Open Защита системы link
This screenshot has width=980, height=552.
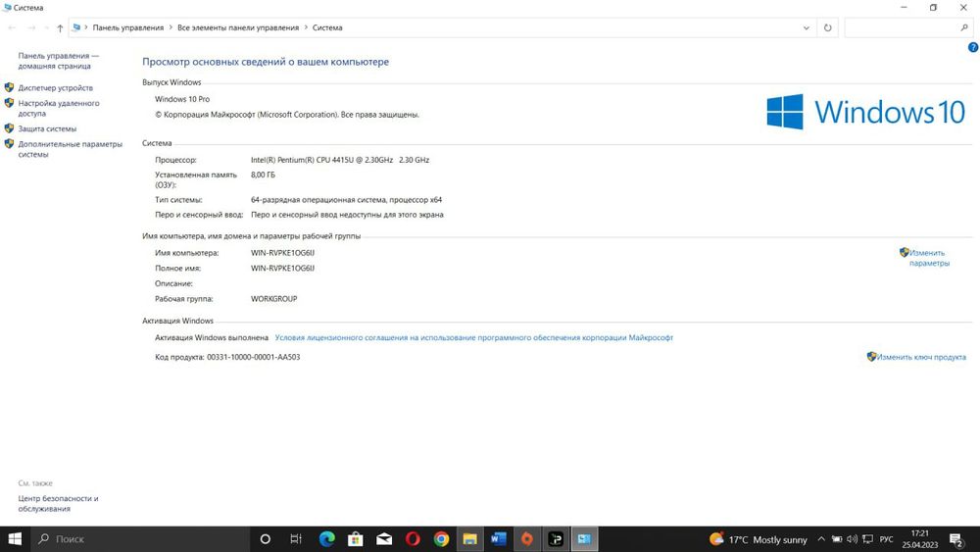coord(47,128)
